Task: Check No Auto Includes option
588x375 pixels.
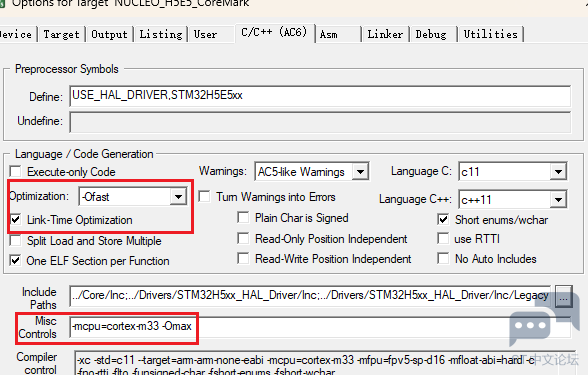Action: 443,258
